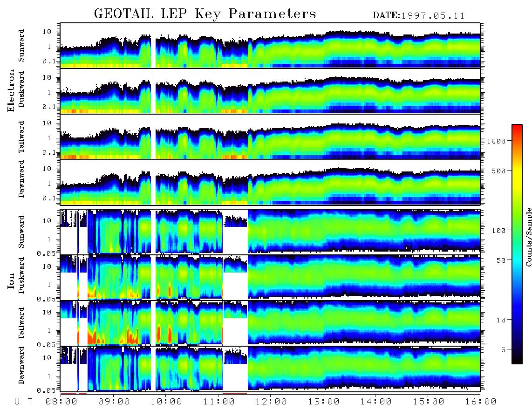Click the Electron 'Dawnward' panel label

tap(21, 179)
